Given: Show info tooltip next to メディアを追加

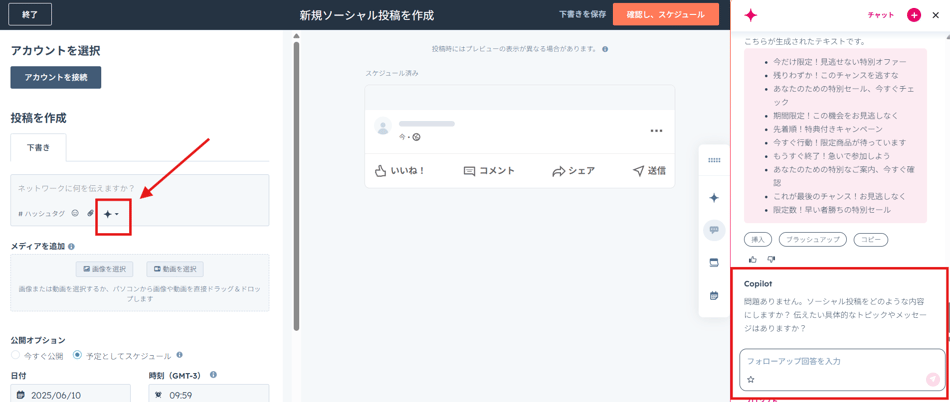Looking at the screenshot, I should pyautogui.click(x=71, y=246).
